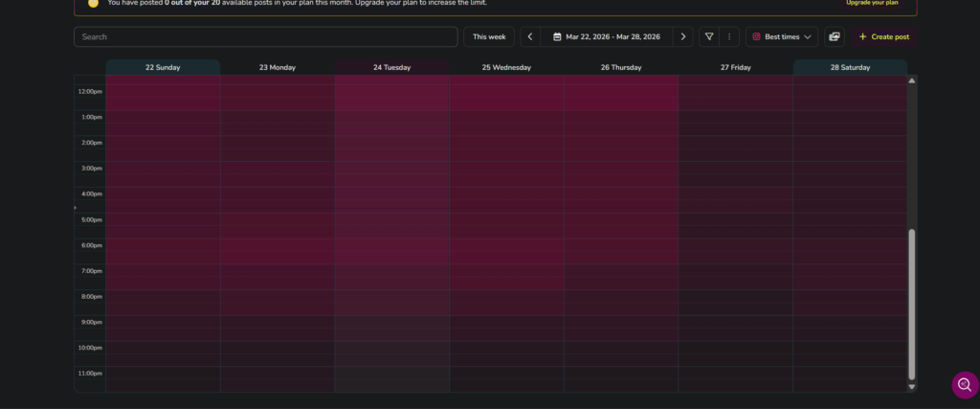The height and width of the screenshot is (409, 980).
Task: Click the This week button
Action: tap(489, 37)
